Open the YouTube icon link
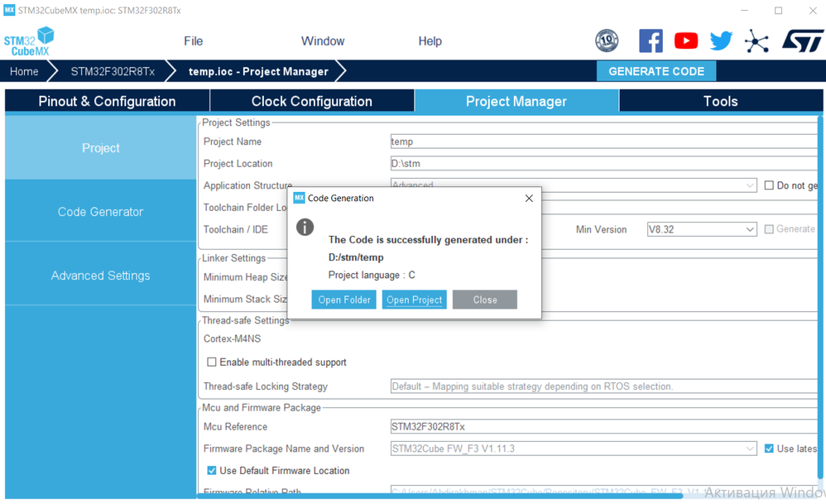Image resolution: width=826 pixels, height=504 pixels. [x=686, y=41]
